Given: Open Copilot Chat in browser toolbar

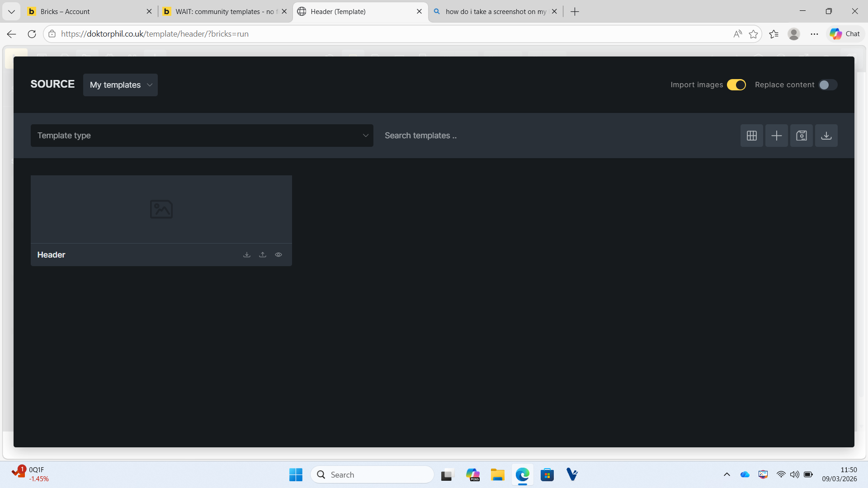Looking at the screenshot, I should 845,34.
